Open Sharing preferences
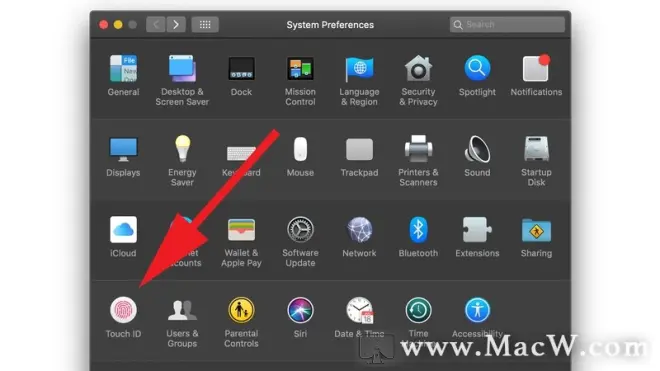This screenshot has height=371, width=660. pos(536,230)
